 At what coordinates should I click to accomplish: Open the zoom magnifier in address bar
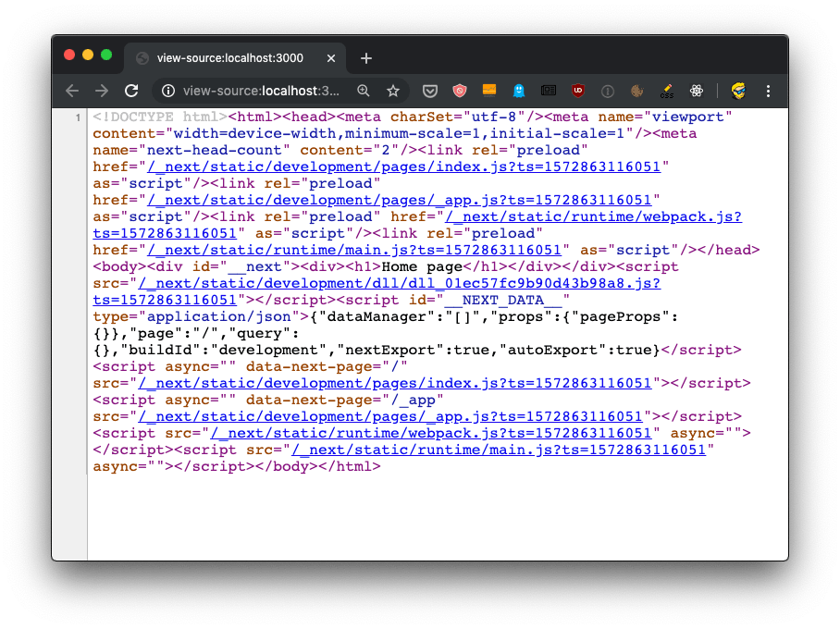[364, 91]
